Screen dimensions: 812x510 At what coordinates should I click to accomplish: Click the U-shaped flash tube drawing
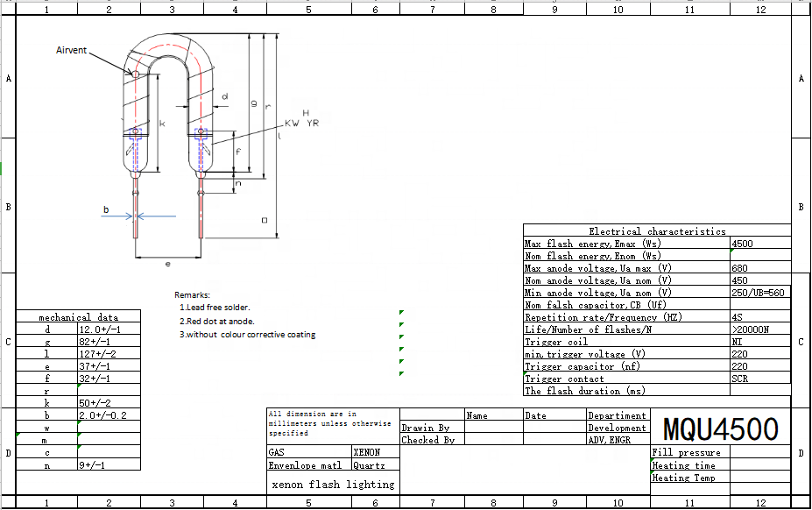(x=168, y=135)
